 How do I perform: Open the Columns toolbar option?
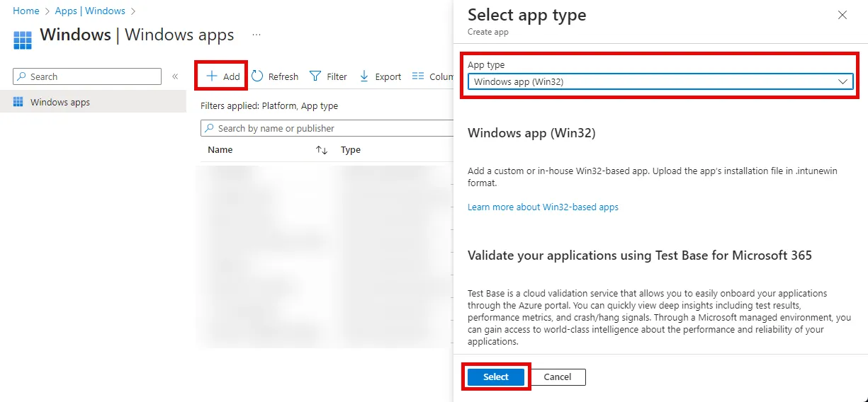click(x=432, y=76)
